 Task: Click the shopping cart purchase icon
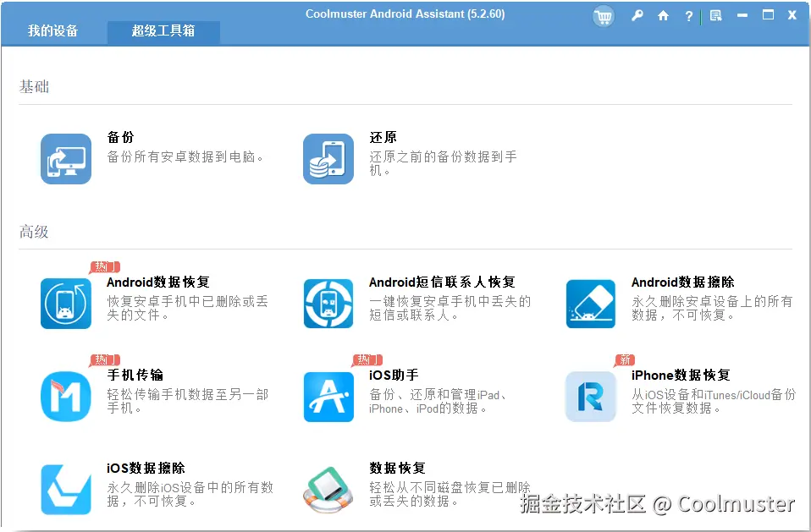pyautogui.click(x=603, y=17)
